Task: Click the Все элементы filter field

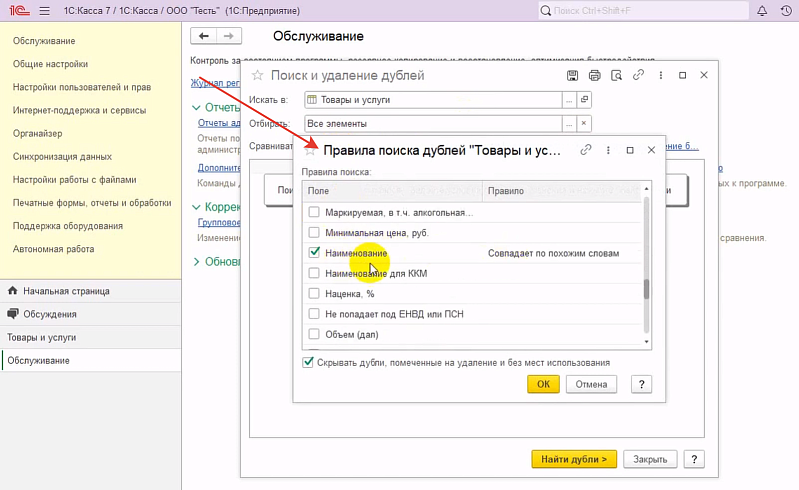Action: click(433, 123)
